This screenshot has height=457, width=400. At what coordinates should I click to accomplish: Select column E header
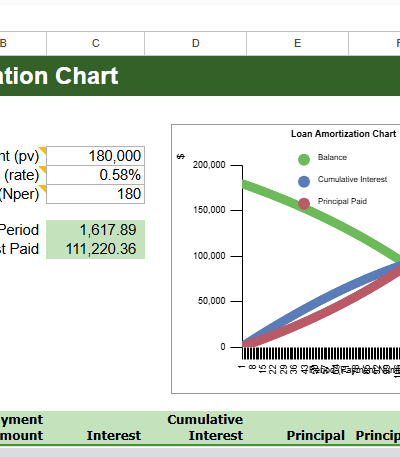click(298, 43)
